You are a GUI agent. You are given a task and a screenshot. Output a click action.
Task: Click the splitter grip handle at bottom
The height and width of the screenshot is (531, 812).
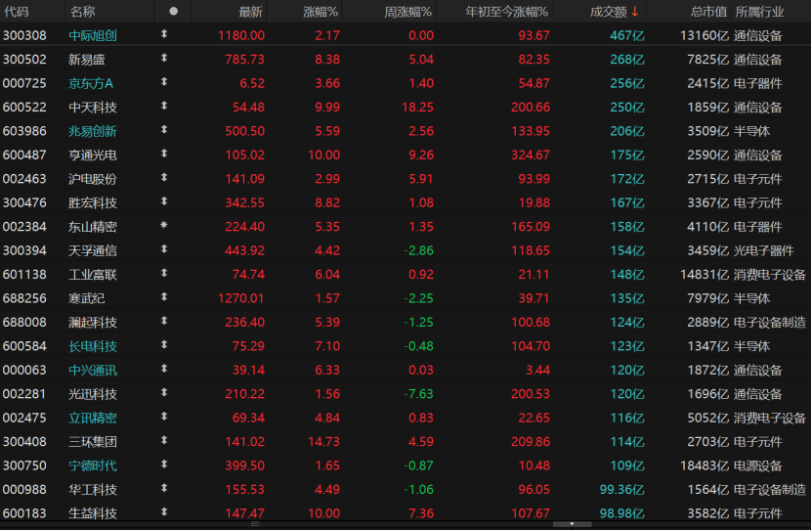tap(255, 524)
